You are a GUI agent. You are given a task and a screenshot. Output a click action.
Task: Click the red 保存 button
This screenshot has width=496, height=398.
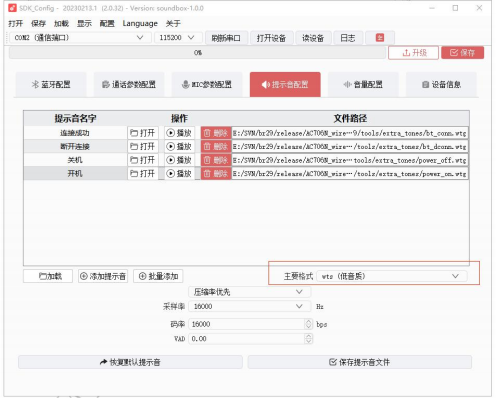pyautogui.click(x=462, y=53)
